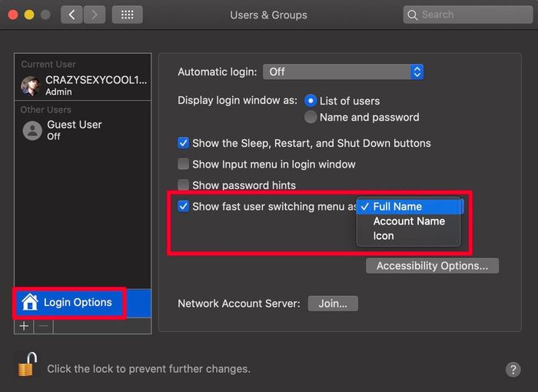The width and height of the screenshot is (538, 392).
Task: Click the lock icon to prevent changes
Action: 28,364
